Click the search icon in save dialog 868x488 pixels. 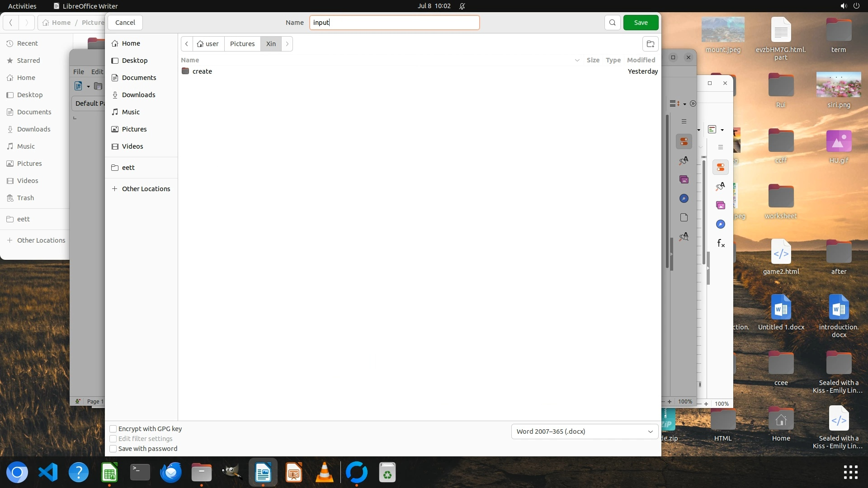pos(612,23)
